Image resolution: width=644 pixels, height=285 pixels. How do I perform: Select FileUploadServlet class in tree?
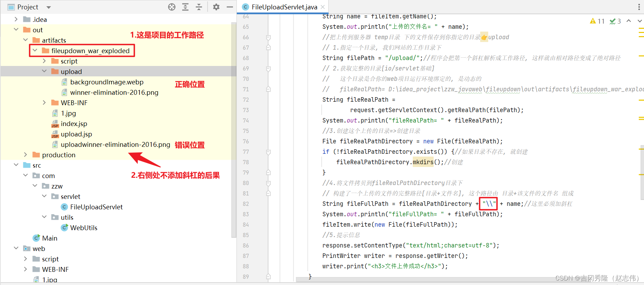pos(96,207)
